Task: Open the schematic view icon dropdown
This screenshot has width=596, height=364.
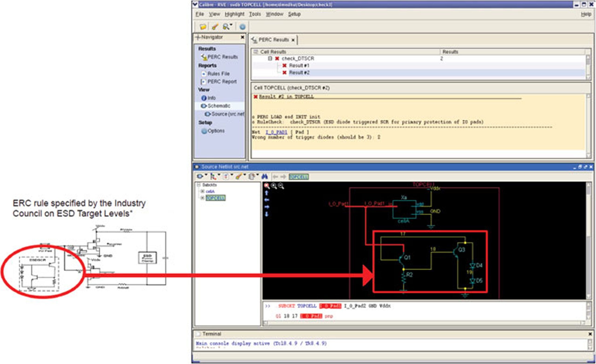Action: [x=206, y=175]
